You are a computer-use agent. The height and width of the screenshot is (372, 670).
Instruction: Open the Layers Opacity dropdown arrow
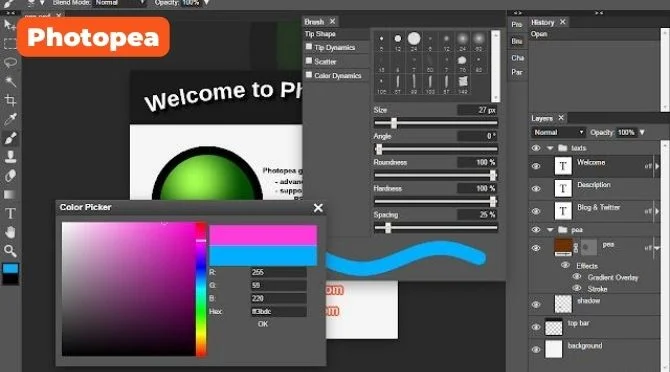click(642, 132)
